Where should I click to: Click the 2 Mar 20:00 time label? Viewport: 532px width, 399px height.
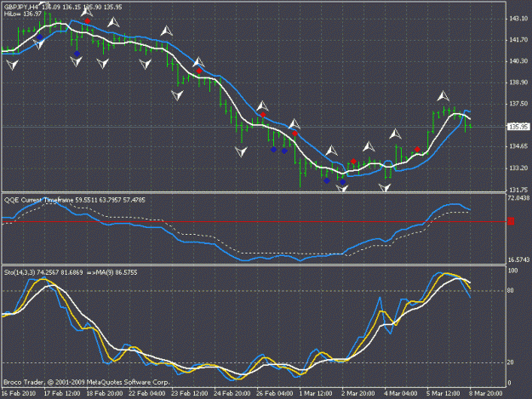pyautogui.click(x=358, y=393)
